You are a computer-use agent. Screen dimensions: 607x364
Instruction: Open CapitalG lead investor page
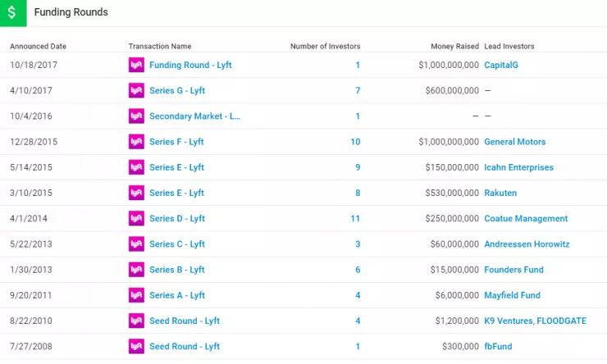[500, 65]
